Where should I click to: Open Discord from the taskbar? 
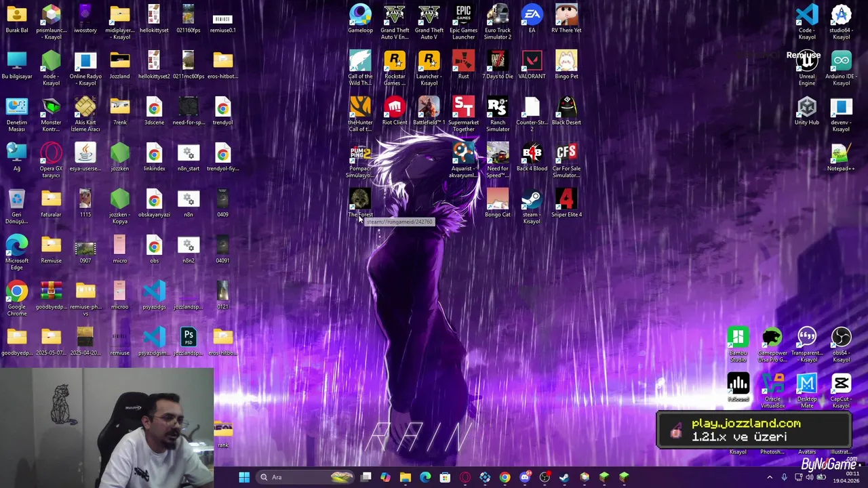524,477
